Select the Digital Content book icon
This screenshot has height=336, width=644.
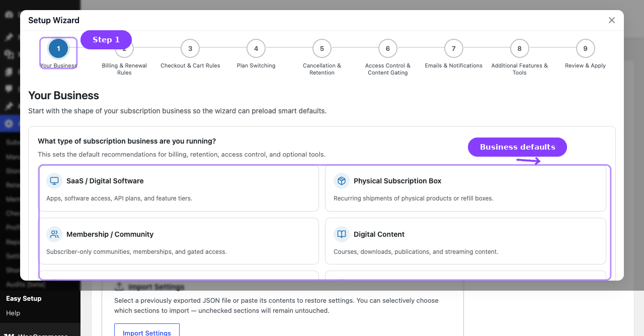coord(342,234)
